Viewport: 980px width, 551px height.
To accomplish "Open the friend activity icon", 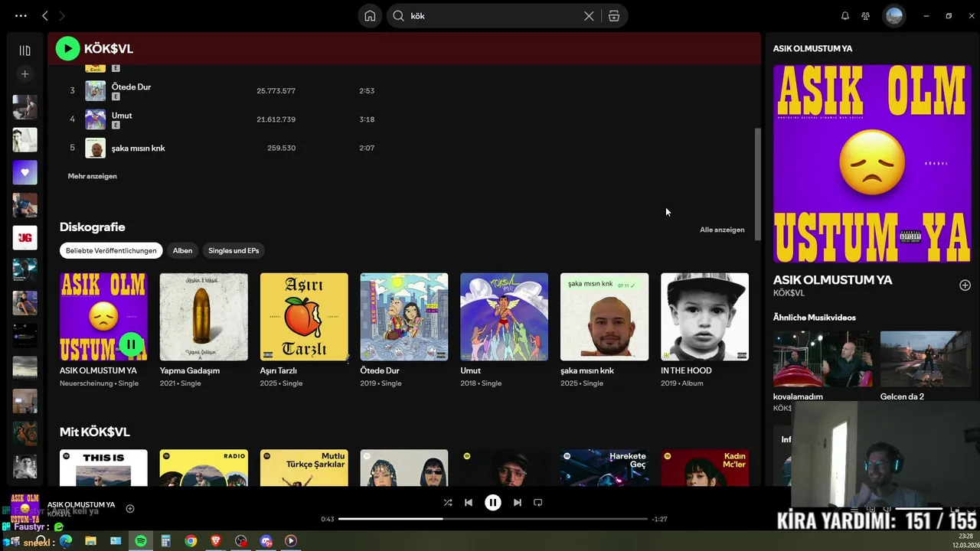I will 865,15.
